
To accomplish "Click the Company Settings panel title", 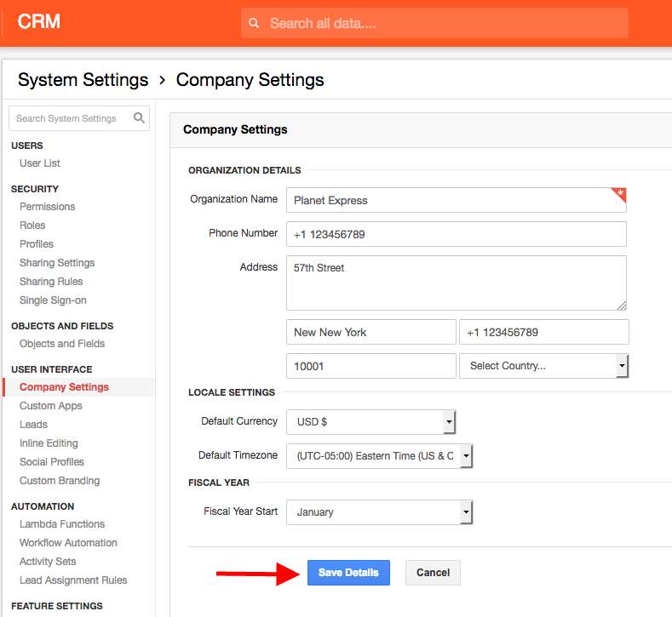I will click(x=235, y=129).
